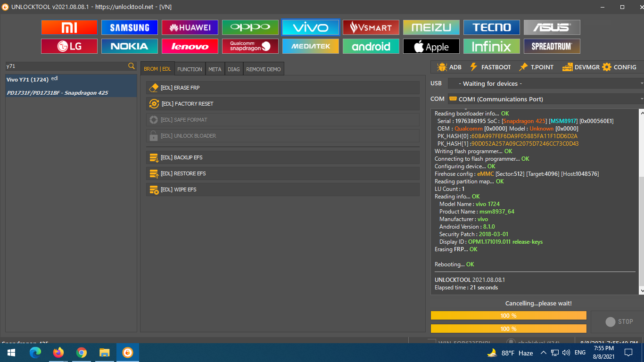
Task: Open the CONFIG settings
Action: click(x=619, y=67)
